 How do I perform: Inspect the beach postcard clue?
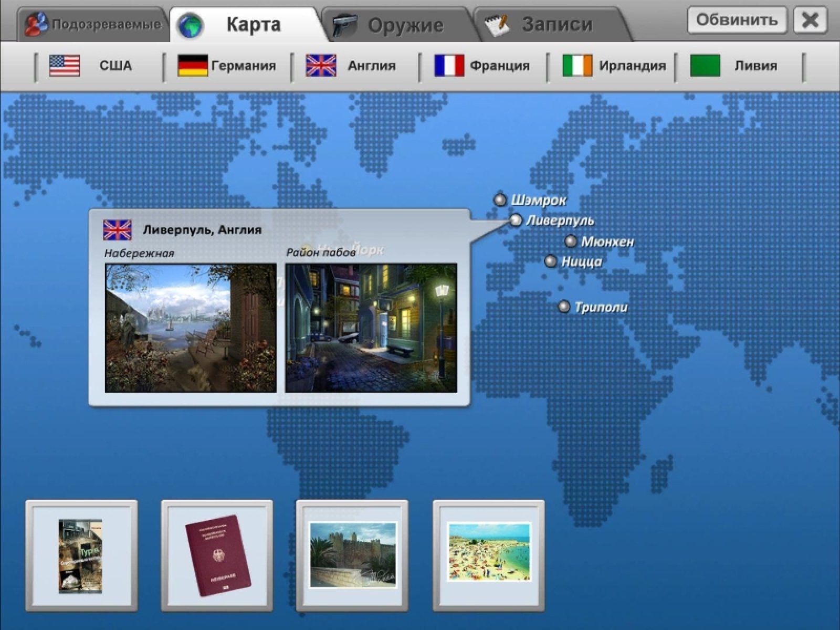(x=488, y=552)
